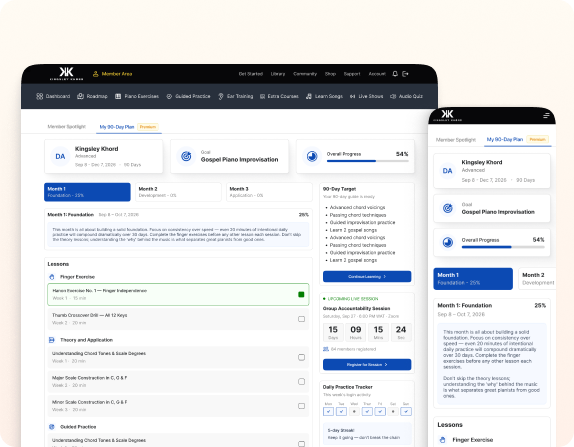This screenshot has height=447, width=574.
Task: Click the mobile Overall Progress bar
Action: (x=503, y=247)
